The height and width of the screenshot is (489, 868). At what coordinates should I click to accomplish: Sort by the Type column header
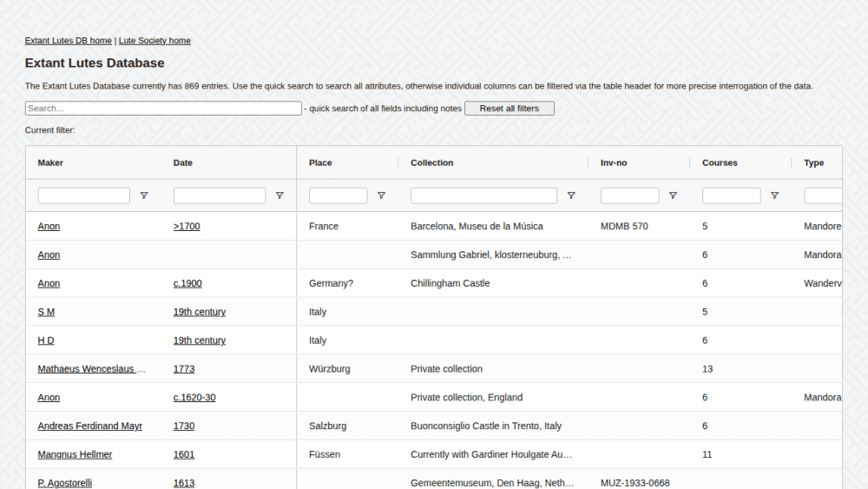tap(814, 162)
